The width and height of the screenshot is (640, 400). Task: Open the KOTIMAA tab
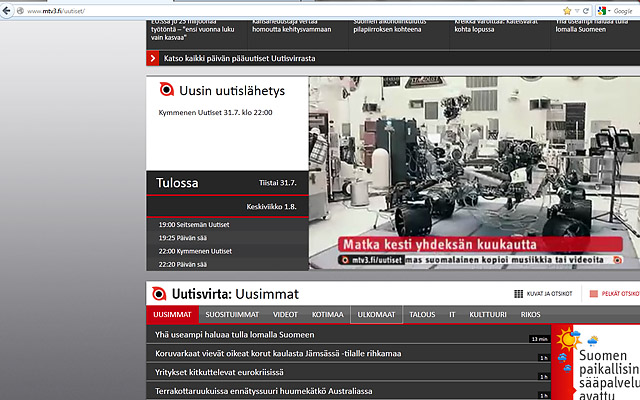click(327, 315)
